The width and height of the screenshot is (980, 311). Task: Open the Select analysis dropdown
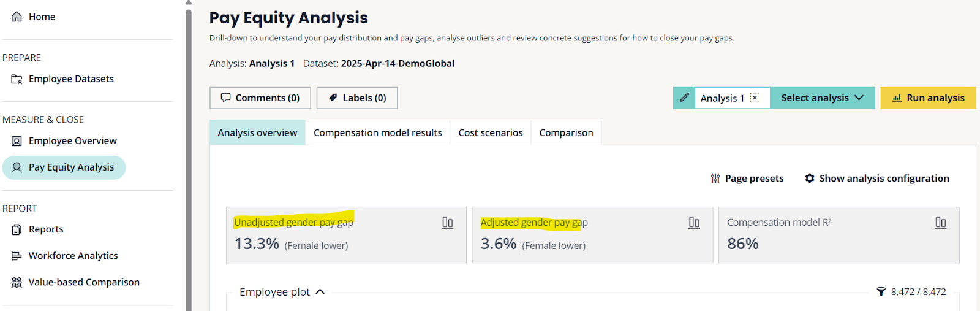coord(822,98)
